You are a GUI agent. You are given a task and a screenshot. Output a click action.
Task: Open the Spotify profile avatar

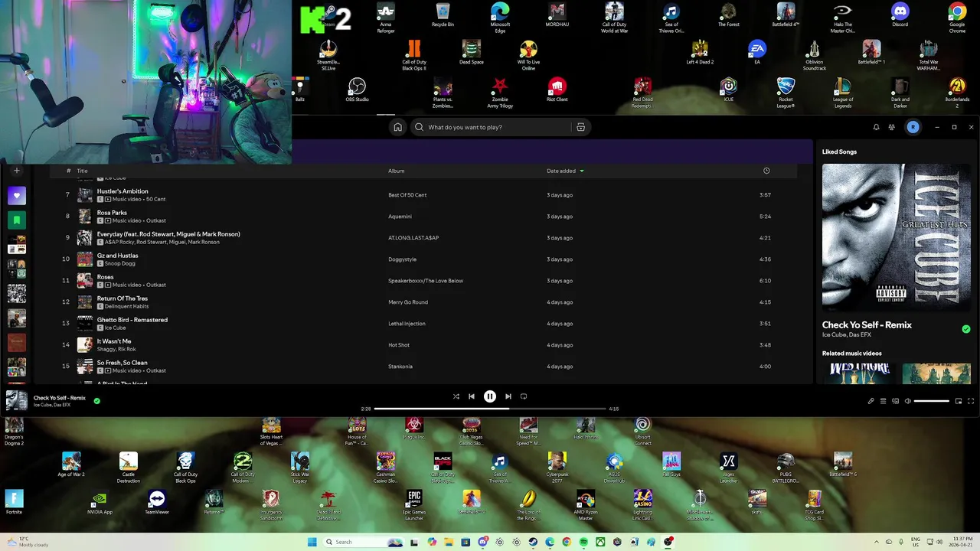[913, 127]
